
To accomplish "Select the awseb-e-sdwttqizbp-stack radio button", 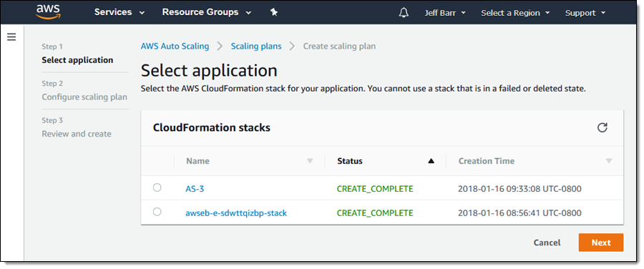I will tap(157, 212).
